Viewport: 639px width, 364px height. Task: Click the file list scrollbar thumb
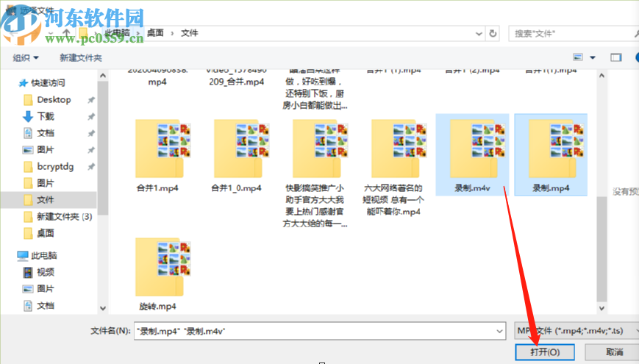[x=601, y=249]
